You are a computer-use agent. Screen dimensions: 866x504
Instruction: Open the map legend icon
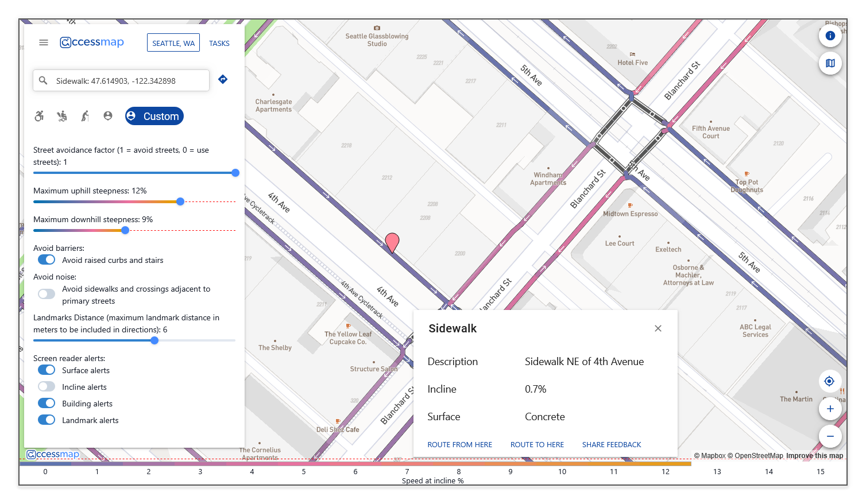coord(830,63)
